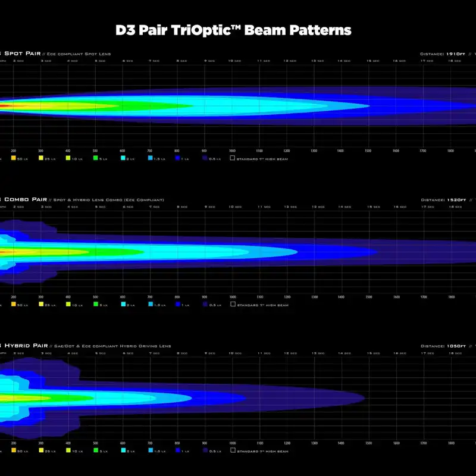Click the 1 lx blue swatch under Hybrid Pair
476x476 pixels.
[x=178, y=450]
